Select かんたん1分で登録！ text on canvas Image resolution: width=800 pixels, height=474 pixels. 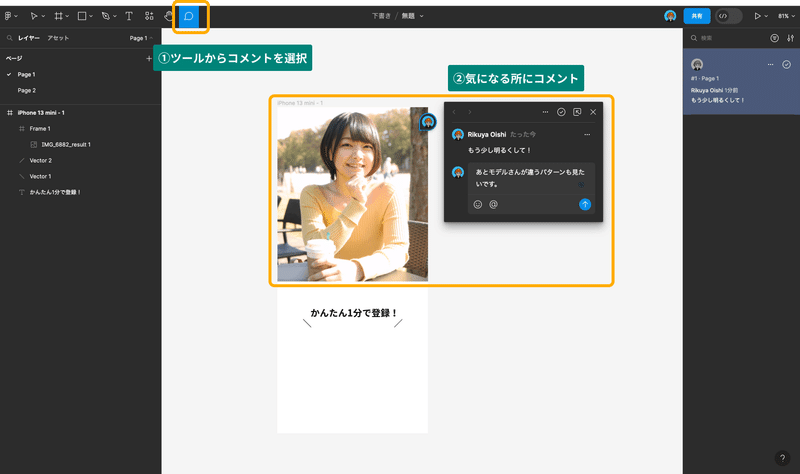point(354,313)
